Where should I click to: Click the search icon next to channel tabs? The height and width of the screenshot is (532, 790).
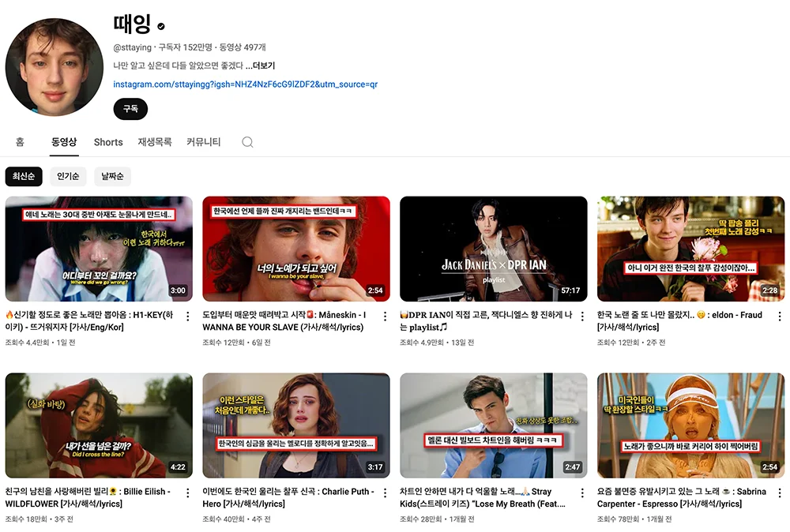[x=246, y=142]
